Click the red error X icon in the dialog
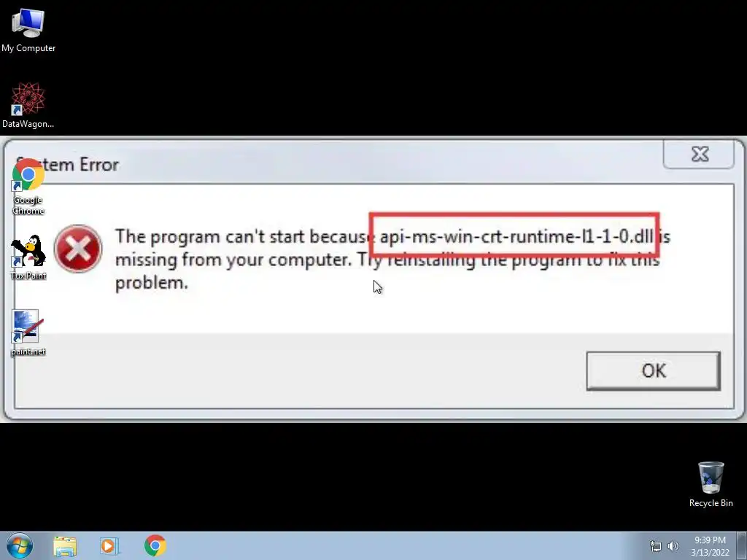Viewport: 747px width, 560px height. tap(78, 249)
